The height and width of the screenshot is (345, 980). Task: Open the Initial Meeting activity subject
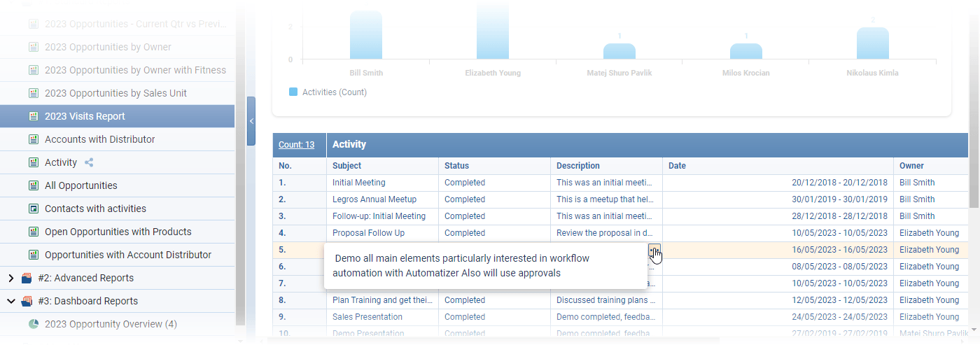tap(358, 183)
